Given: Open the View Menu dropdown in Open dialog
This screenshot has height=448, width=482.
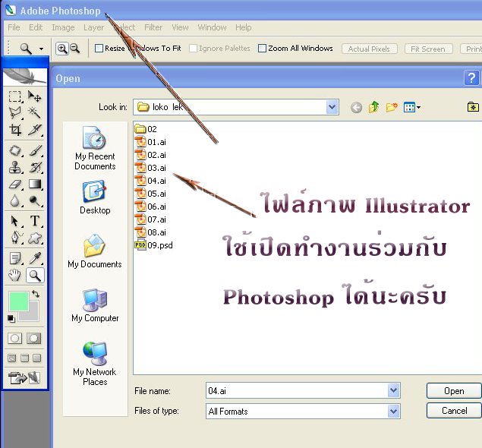Looking at the screenshot, I should click(x=412, y=107).
